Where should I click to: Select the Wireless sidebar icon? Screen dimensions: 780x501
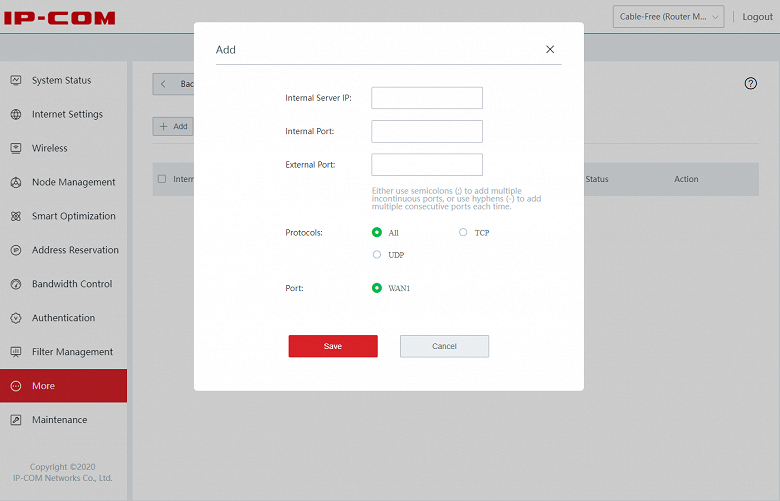[16, 148]
